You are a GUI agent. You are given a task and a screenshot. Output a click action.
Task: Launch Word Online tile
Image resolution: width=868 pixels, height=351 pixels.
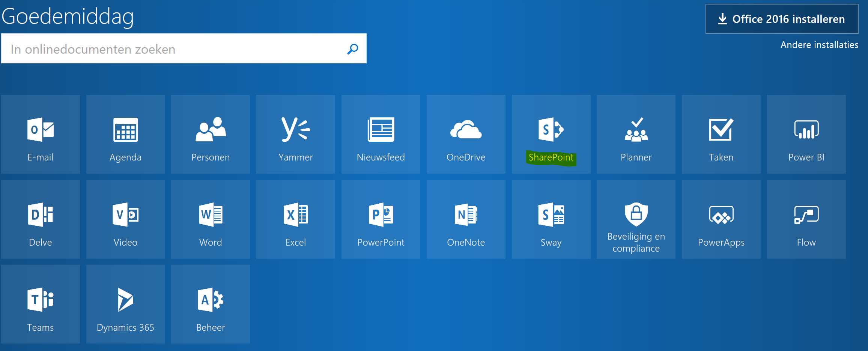click(211, 219)
